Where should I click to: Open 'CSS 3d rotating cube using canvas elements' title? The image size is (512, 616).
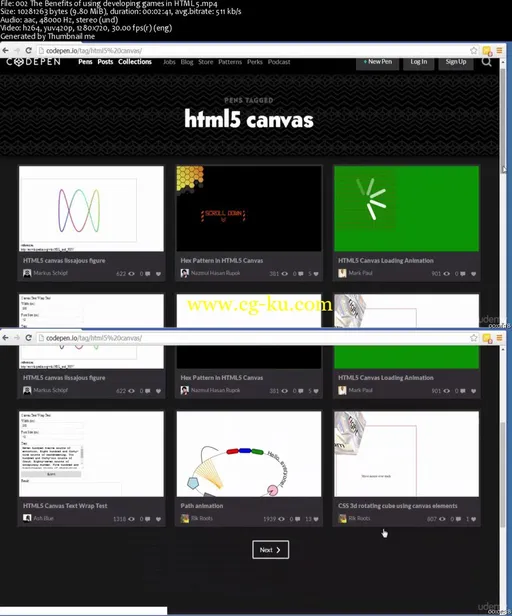(398, 506)
